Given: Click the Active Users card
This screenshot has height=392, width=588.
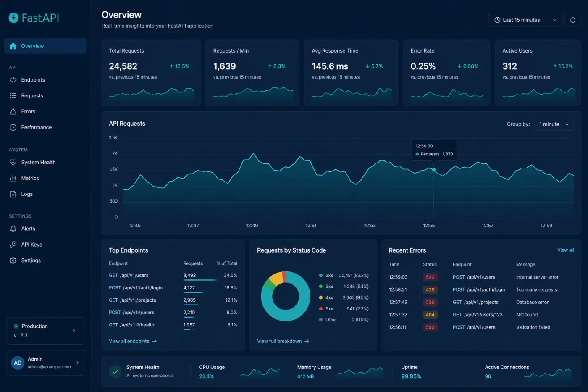Looking at the screenshot, I should click(538, 73).
